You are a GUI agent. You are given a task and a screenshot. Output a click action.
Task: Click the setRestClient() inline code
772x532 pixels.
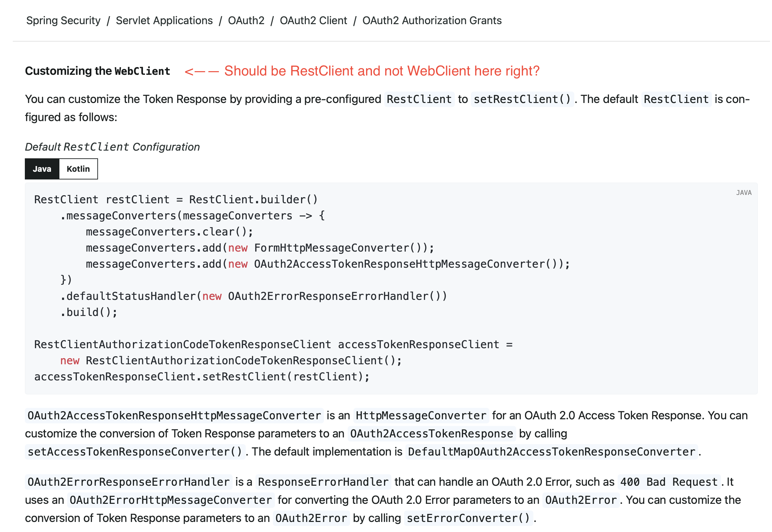pos(522,99)
